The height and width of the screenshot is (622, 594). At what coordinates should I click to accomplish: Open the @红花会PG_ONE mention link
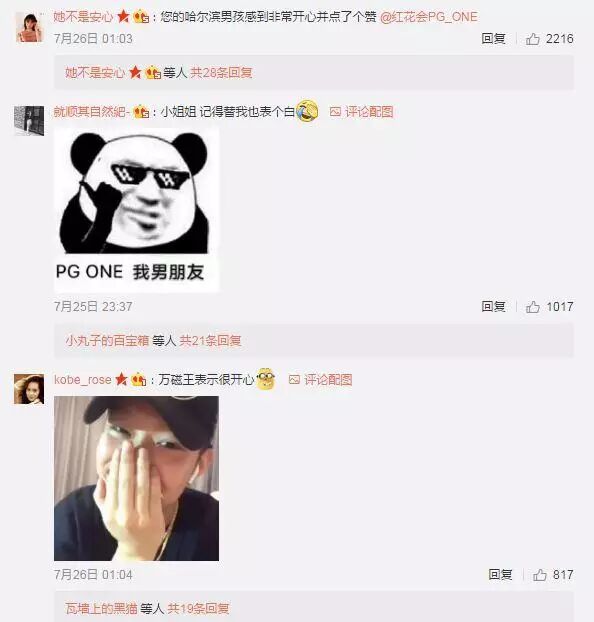tap(429, 17)
